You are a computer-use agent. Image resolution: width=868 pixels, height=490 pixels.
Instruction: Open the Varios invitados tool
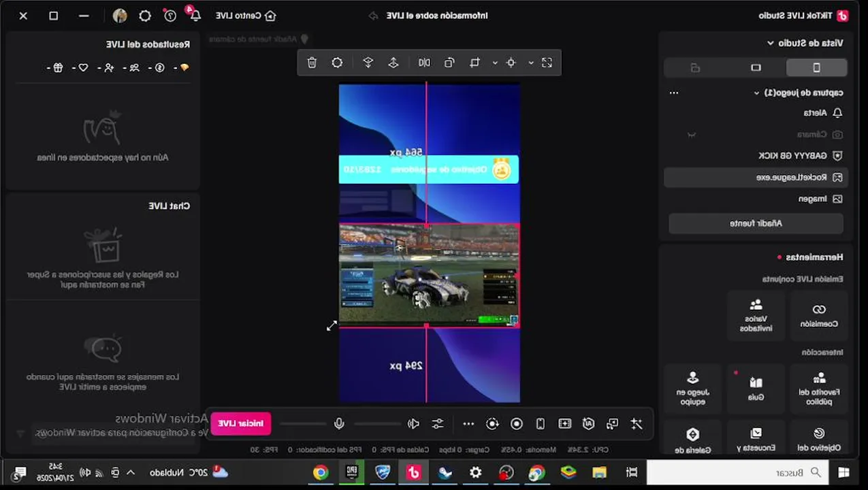click(756, 316)
